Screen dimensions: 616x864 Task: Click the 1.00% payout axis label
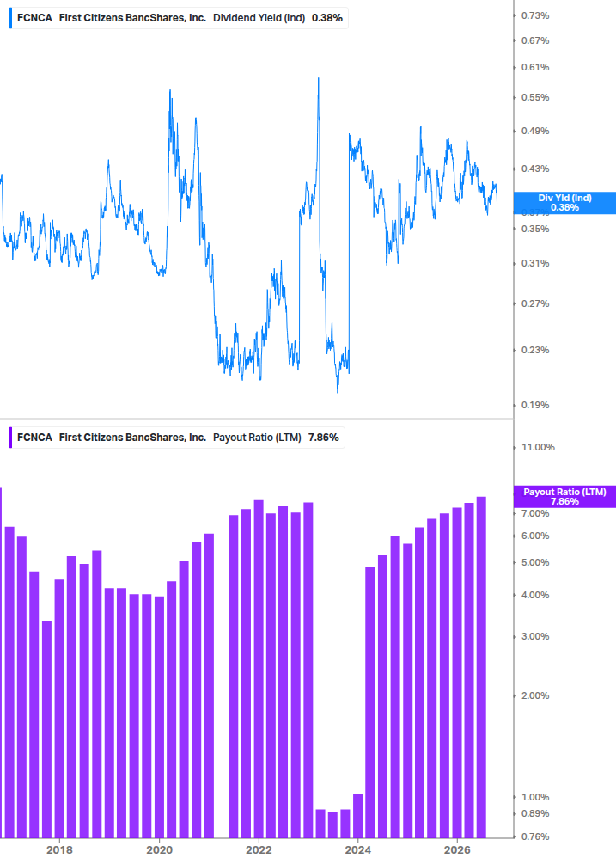(x=535, y=797)
